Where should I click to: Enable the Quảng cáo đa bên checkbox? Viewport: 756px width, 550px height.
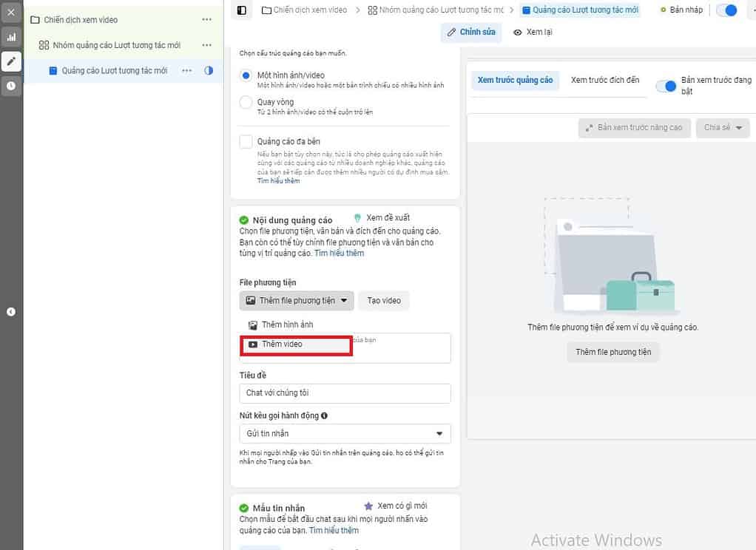pyautogui.click(x=246, y=141)
